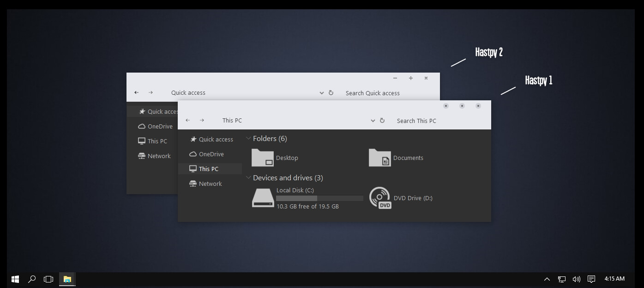The width and height of the screenshot is (644, 288).
Task: Select Network in front window sidebar
Action: point(211,184)
